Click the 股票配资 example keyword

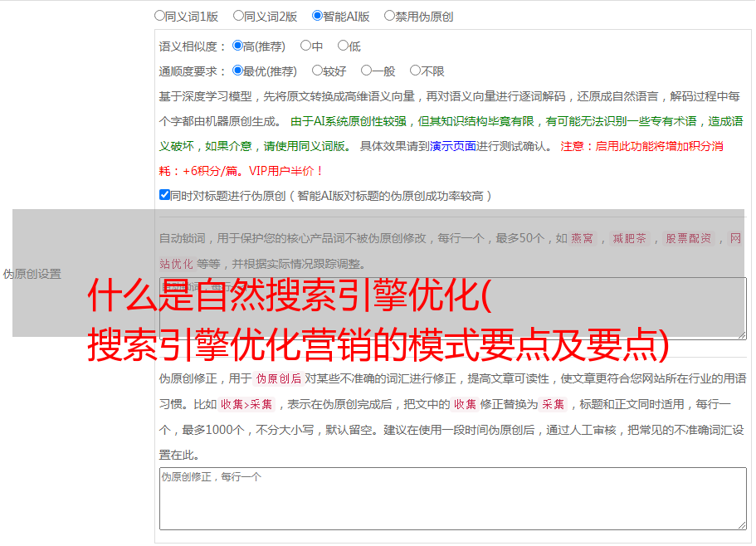click(x=689, y=238)
